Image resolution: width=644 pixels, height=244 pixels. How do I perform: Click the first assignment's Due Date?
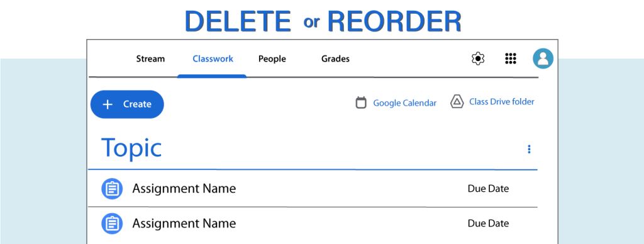tap(488, 189)
